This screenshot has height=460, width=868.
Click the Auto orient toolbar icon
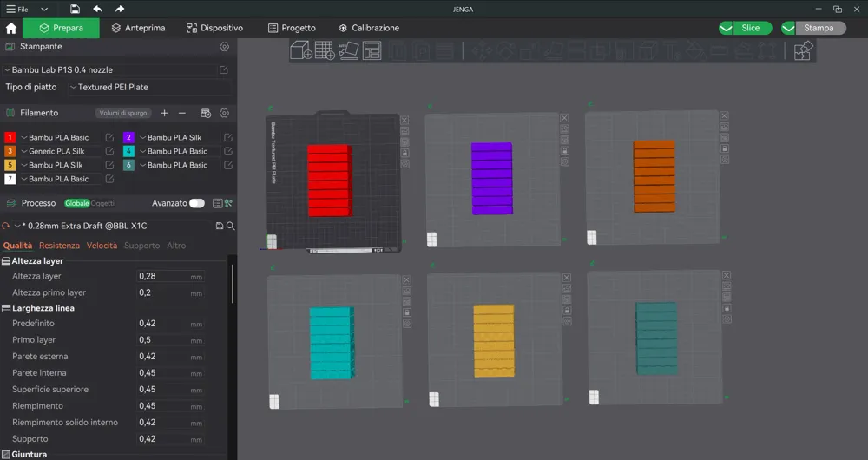pyautogui.click(x=348, y=50)
